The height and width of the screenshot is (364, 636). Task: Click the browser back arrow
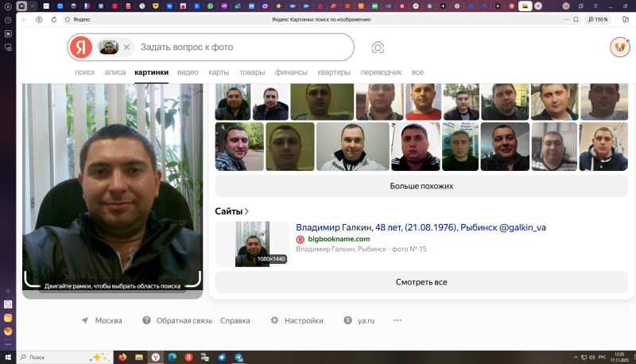pos(24,19)
